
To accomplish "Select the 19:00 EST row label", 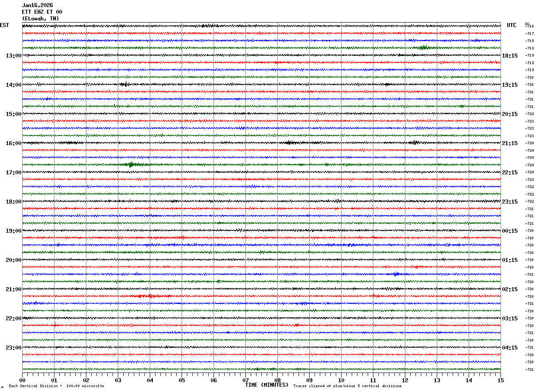I will (x=13, y=231).
